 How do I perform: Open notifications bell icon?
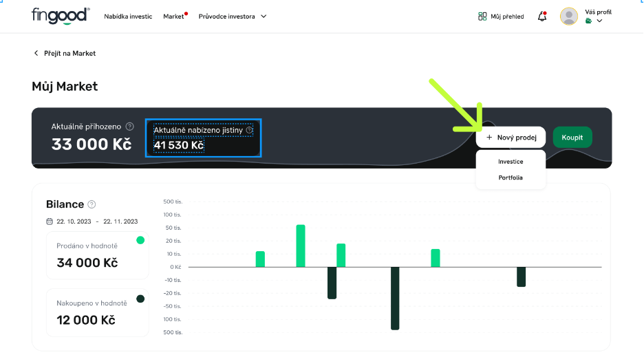tap(542, 17)
